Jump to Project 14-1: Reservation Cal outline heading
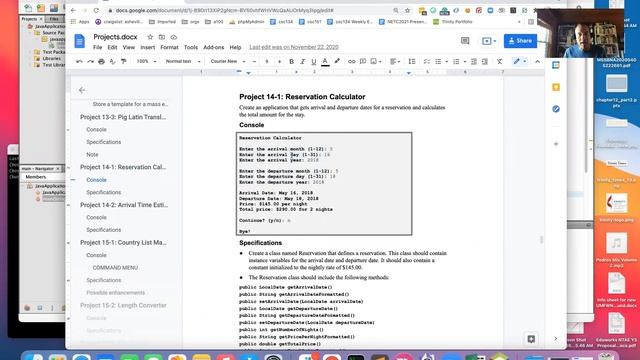This screenshot has height=360, width=640. pyautogui.click(x=123, y=167)
